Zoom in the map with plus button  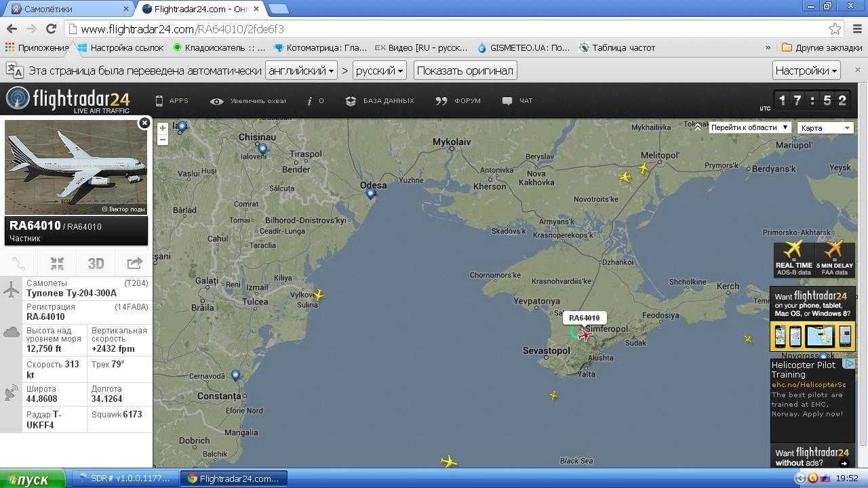[163, 128]
